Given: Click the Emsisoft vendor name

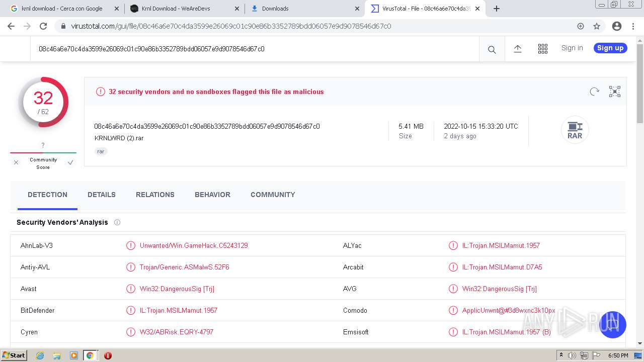Looking at the screenshot, I should point(356,332).
